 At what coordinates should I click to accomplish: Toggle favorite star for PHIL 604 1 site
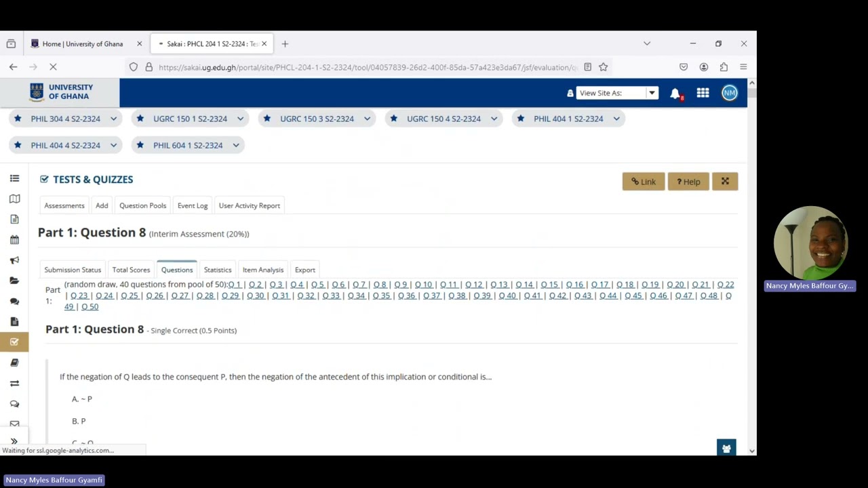pyautogui.click(x=140, y=145)
